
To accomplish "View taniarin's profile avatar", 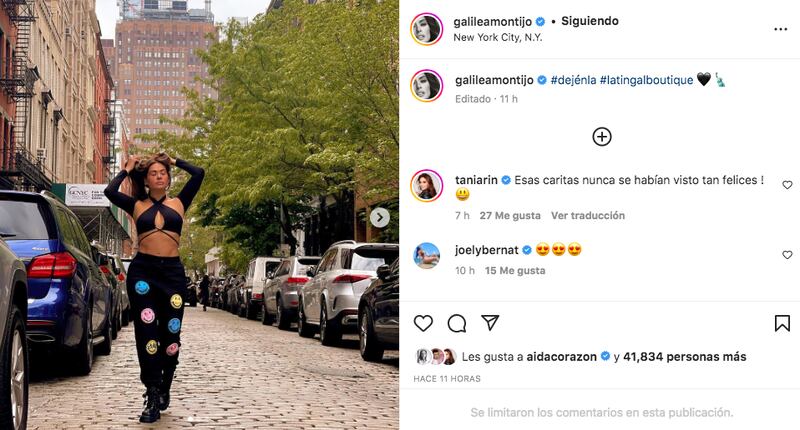I will (427, 186).
